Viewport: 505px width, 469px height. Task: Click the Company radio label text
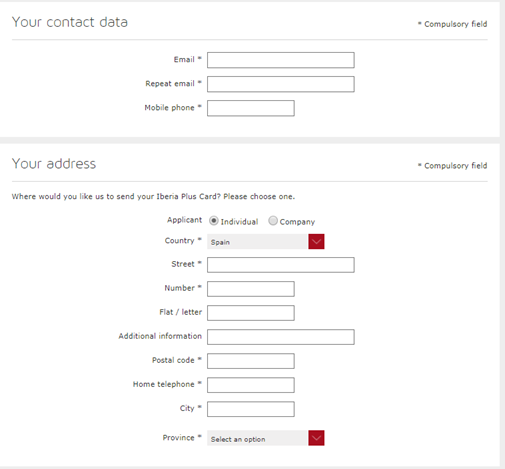pyautogui.click(x=297, y=222)
